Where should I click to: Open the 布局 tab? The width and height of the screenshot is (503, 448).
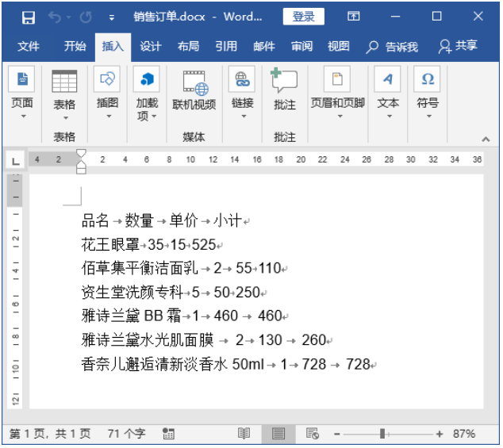pos(188,47)
